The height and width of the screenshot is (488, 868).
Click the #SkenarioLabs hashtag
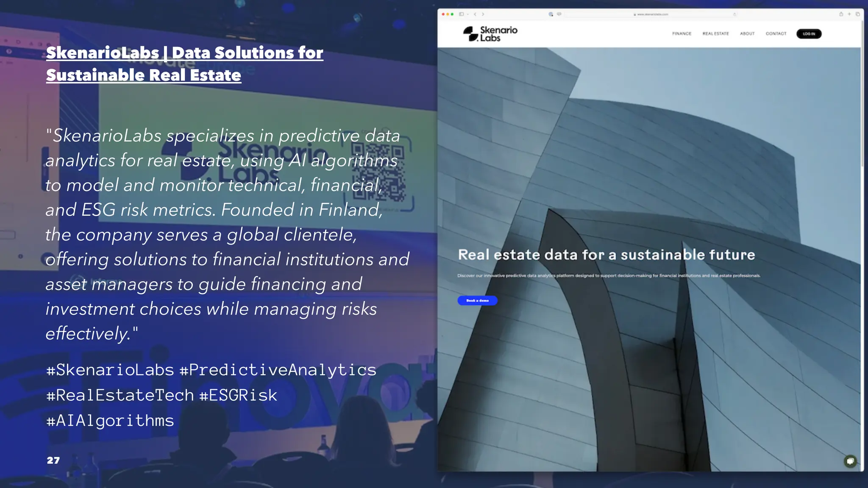point(110,370)
